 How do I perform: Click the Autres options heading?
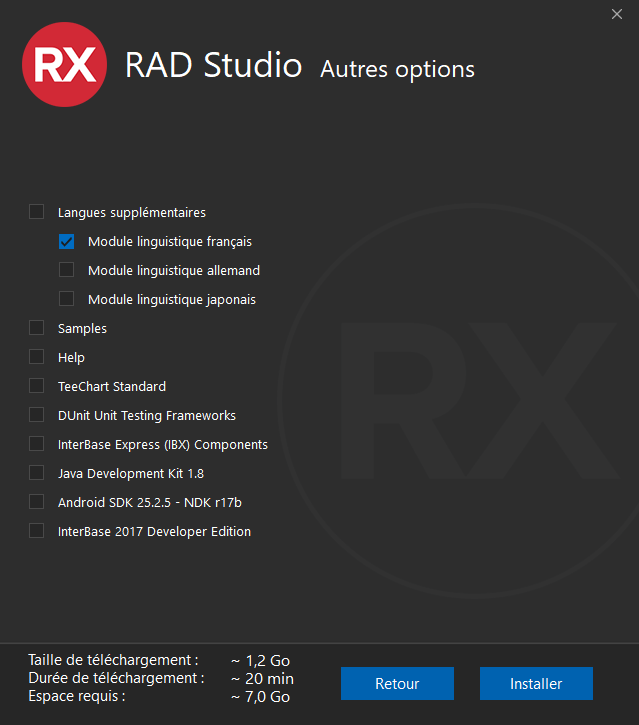[x=397, y=70]
